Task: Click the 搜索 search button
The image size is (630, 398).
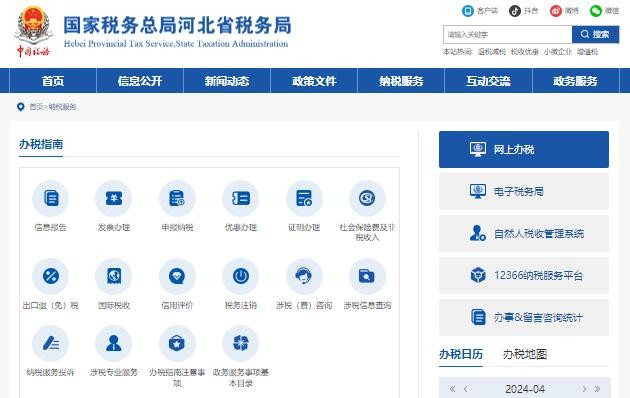Action: point(595,35)
